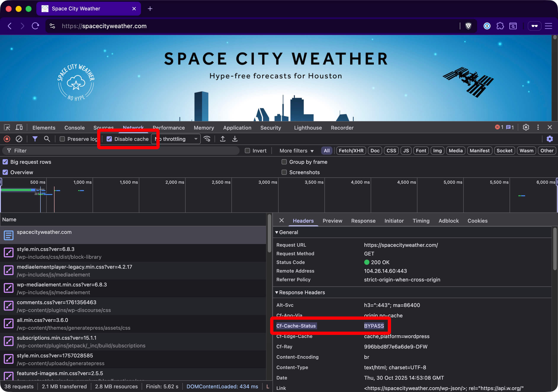The width and height of the screenshot is (558, 392).
Task: Switch to the Console tab
Action: pos(74,128)
